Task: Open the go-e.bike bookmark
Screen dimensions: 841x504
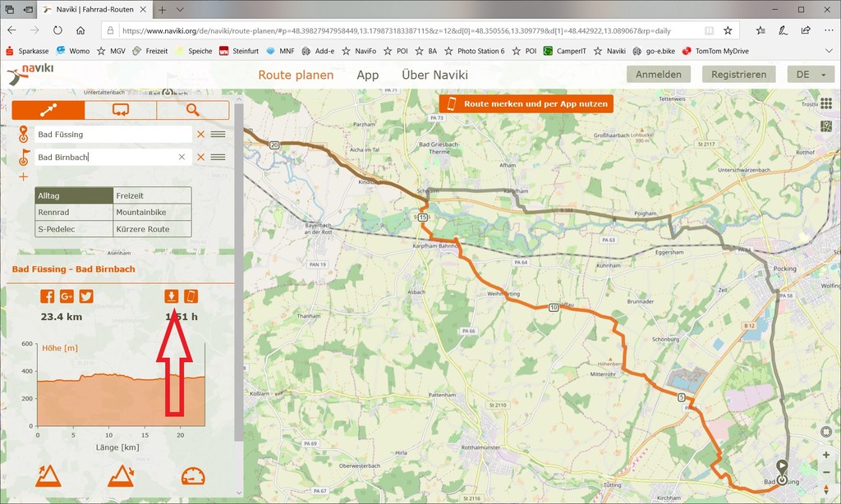Action: pos(654,51)
